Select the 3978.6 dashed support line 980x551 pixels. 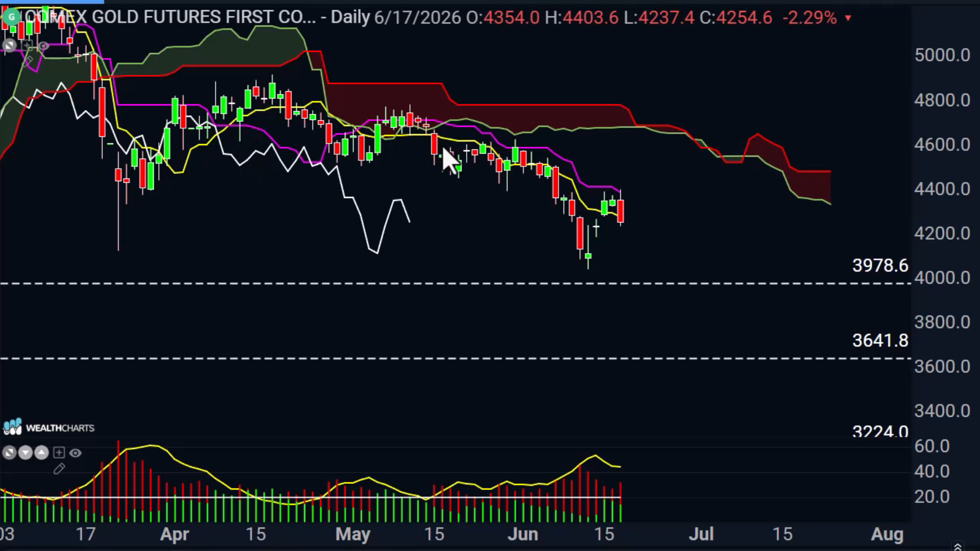click(x=454, y=283)
